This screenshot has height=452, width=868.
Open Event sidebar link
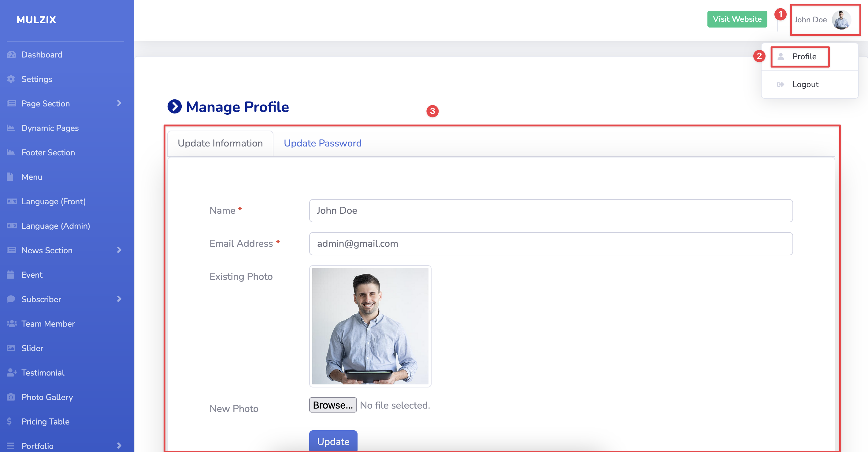32,275
